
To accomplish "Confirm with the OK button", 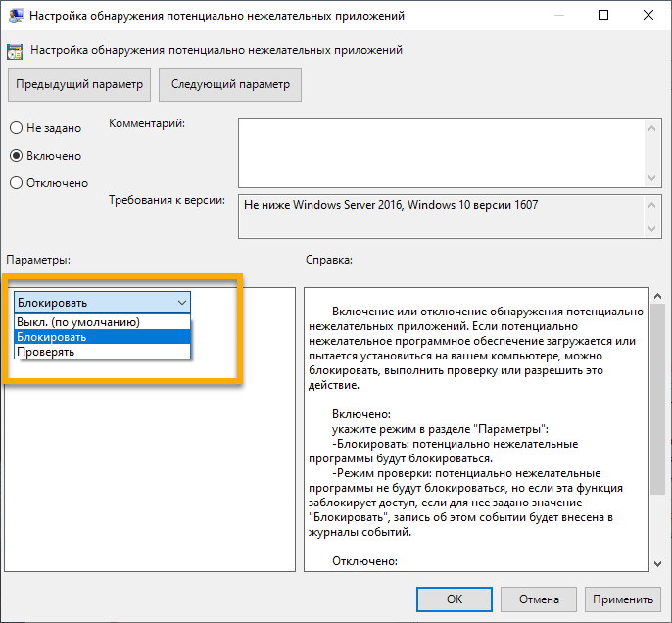I will click(x=455, y=599).
